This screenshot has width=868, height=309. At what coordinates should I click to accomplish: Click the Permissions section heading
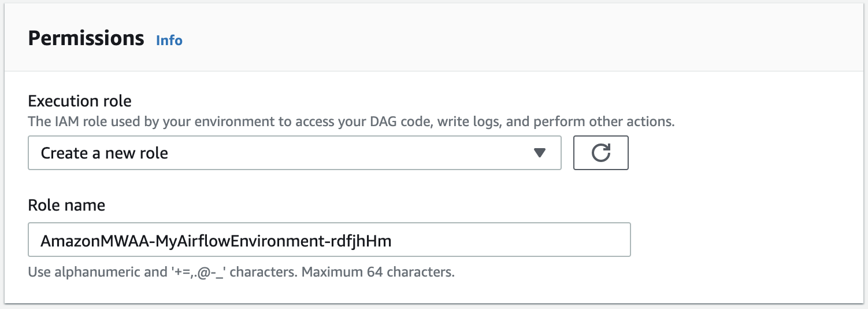(86, 38)
